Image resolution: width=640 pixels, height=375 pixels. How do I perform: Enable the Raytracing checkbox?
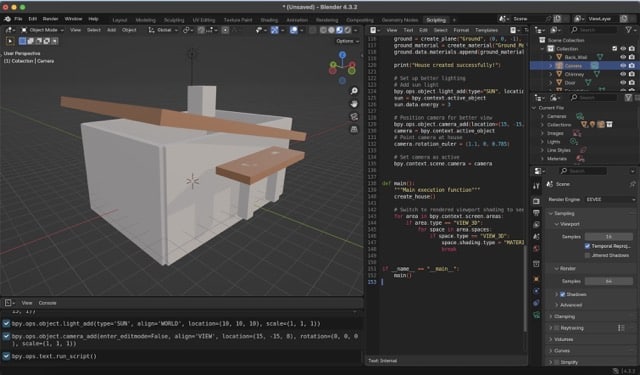point(557,328)
